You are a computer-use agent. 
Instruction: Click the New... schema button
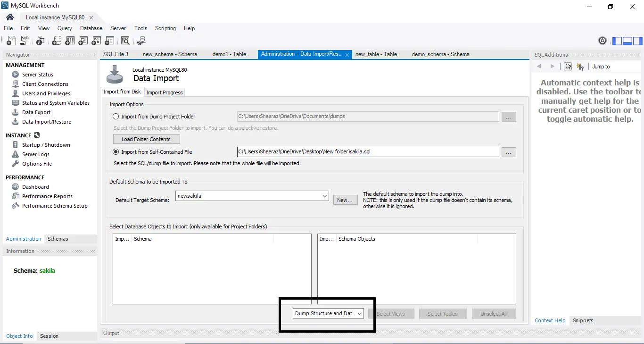point(345,200)
